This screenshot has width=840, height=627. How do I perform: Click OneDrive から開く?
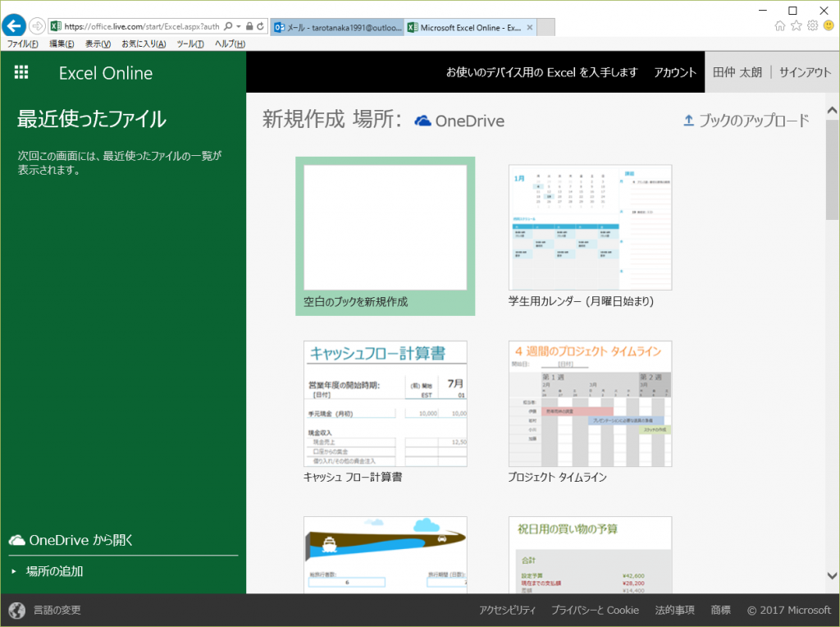pyautogui.click(x=81, y=540)
